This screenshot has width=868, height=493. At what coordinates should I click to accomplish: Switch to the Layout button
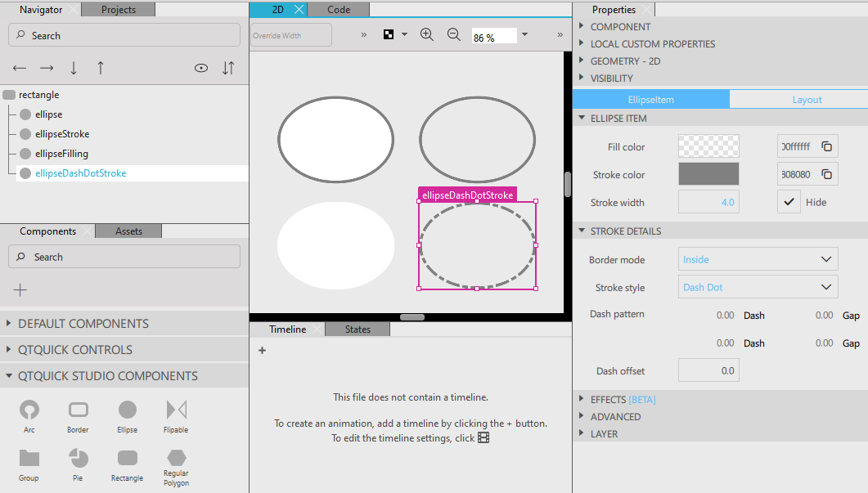click(x=806, y=100)
